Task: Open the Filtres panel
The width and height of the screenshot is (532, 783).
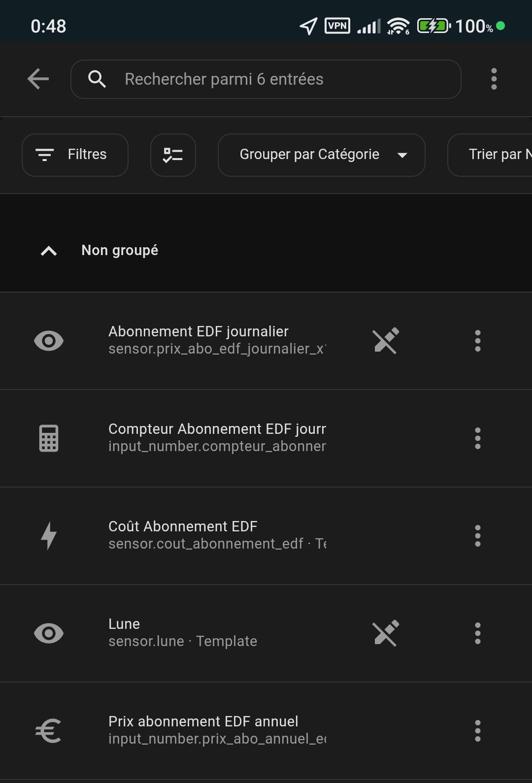Action: [75, 155]
